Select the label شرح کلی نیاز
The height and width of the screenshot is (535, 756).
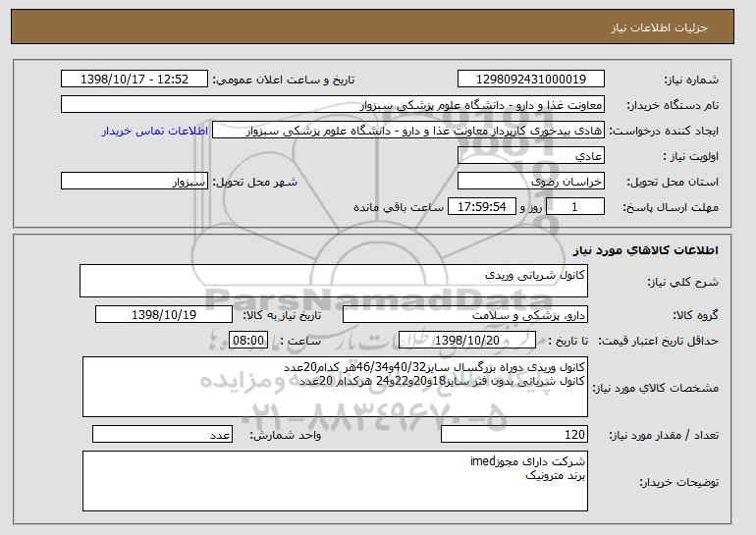(x=682, y=282)
